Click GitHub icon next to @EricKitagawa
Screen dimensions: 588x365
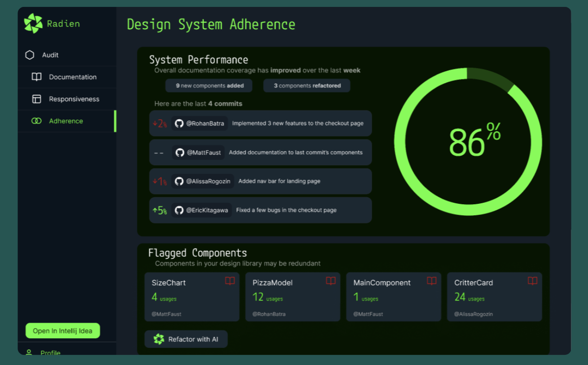179,210
